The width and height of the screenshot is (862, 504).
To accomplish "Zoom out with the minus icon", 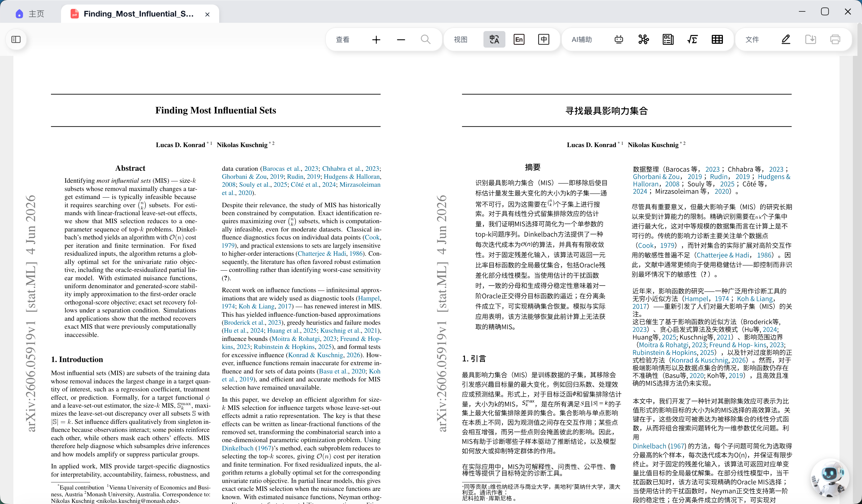I will pyautogui.click(x=401, y=40).
